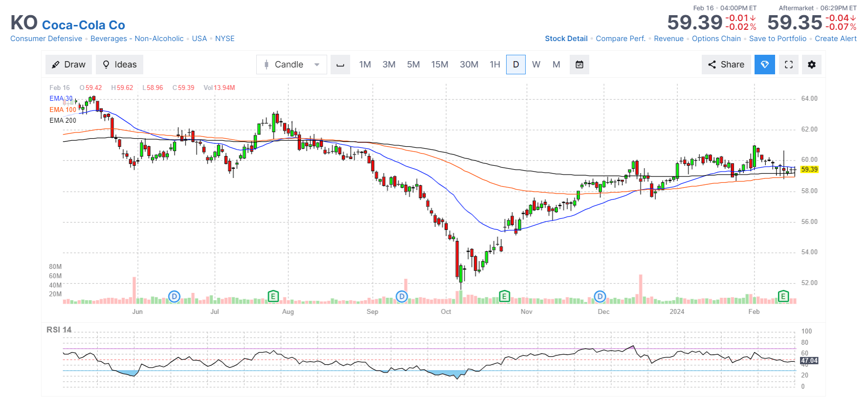The height and width of the screenshot is (398, 868).
Task: Click the RSI 14 indicator label
Action: tap(59, 330)
